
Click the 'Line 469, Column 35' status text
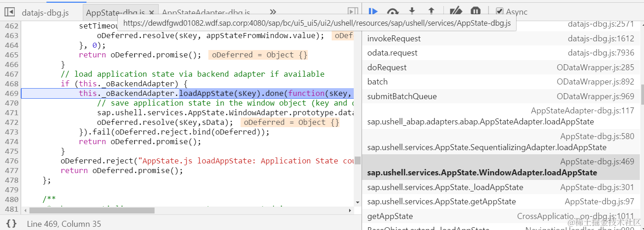64,224
